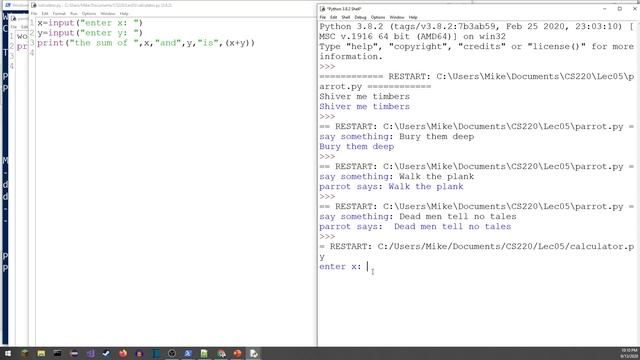This screenshot has height=360, width=640.
Task: Open OBS Studio taskbar icon
Action: 172,353
